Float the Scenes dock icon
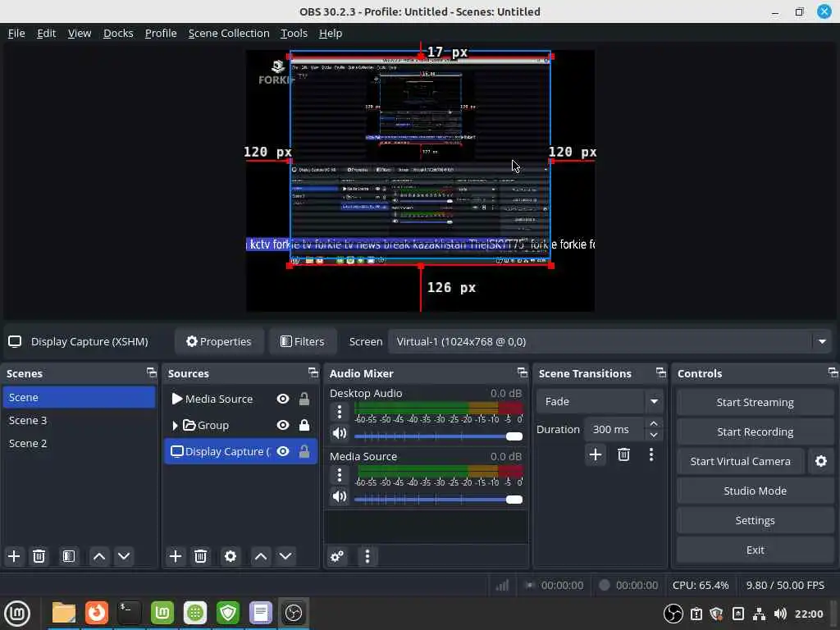840x630 pixels. 152,372
